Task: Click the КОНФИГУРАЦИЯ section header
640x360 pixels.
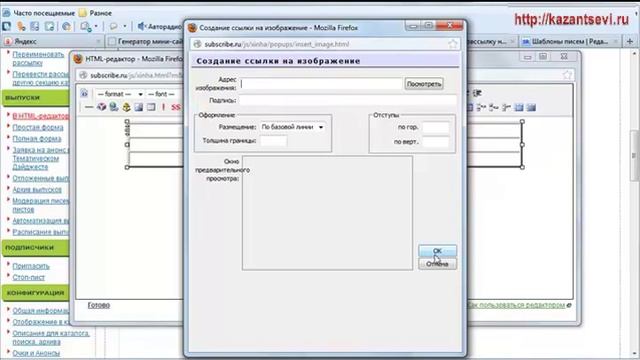Action: point(36,293)
